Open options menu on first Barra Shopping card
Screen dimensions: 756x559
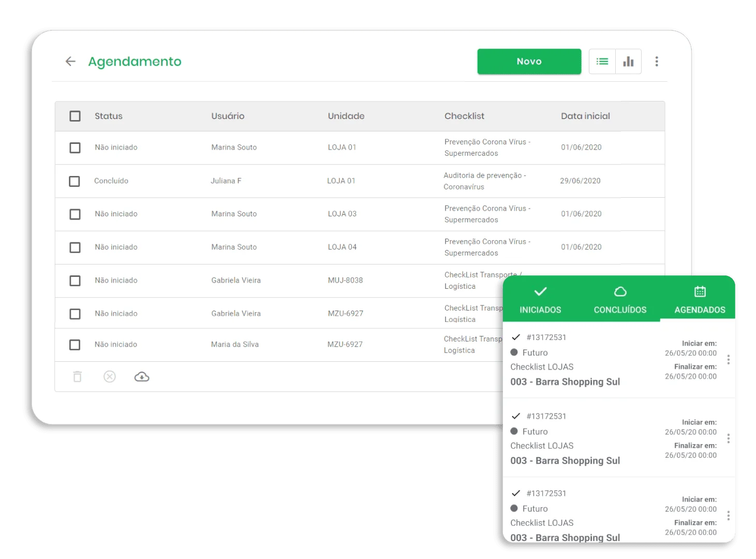tap(729, 359)
